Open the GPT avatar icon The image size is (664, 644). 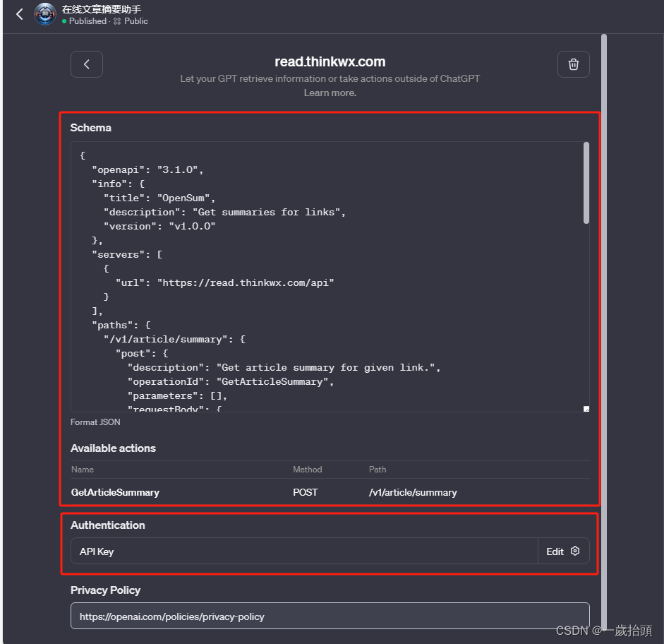tap(45, 14)
